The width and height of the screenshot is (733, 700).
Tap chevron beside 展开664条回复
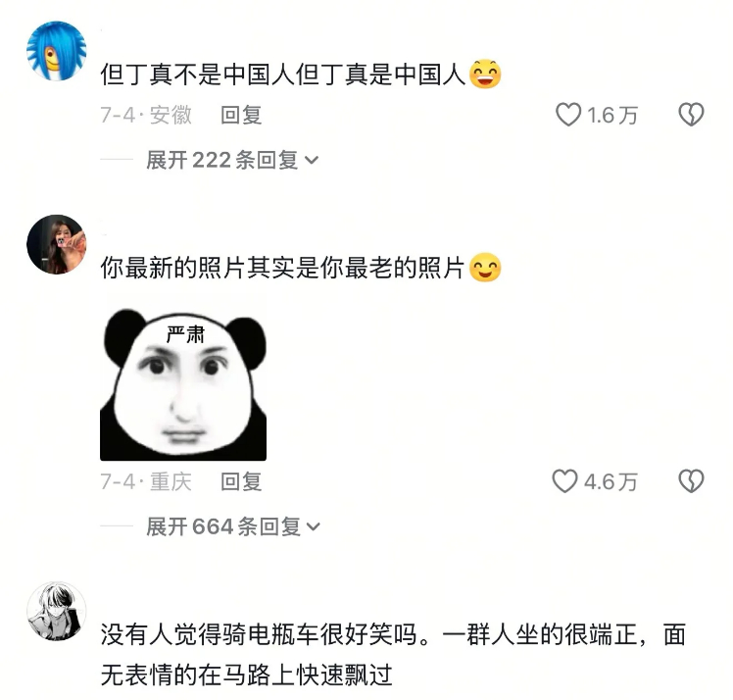point(314,527)
